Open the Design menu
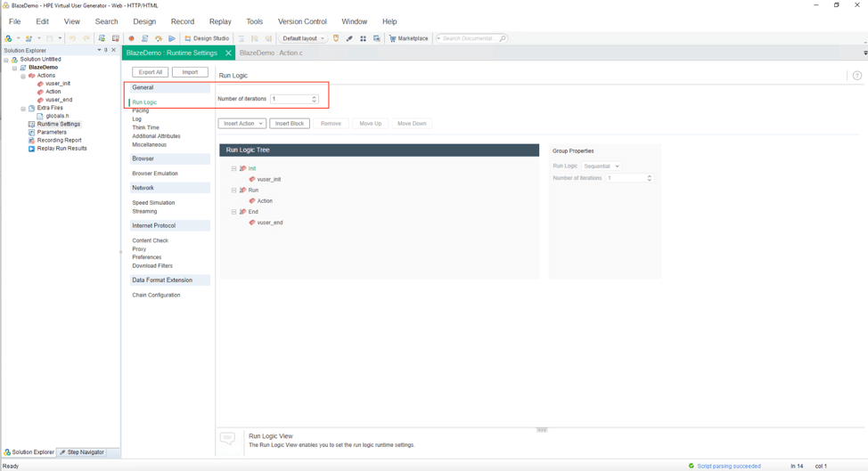 tap(144, 21)
